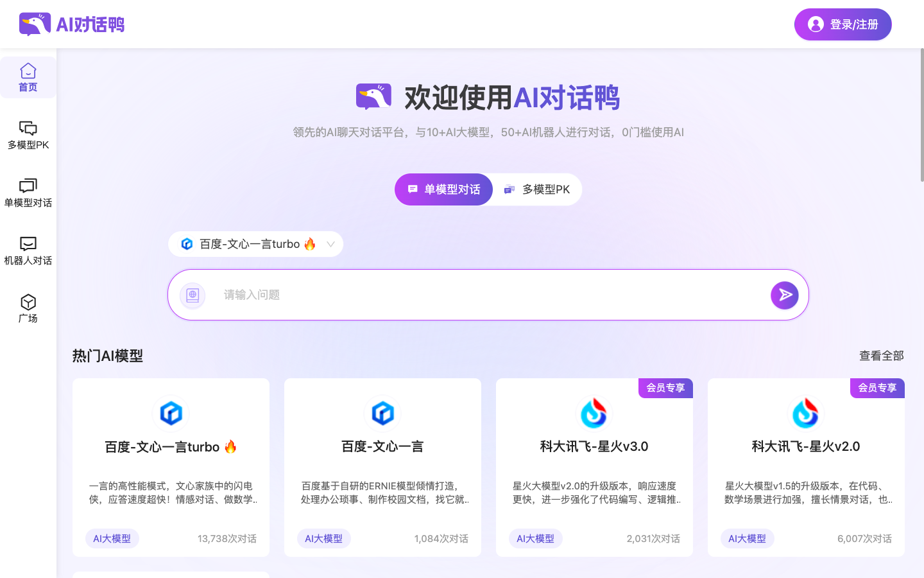The height and width of the screenshot is (578, 924).
Task: Open 首页 home icon in sidebar
Action: (x=28, y=77)
